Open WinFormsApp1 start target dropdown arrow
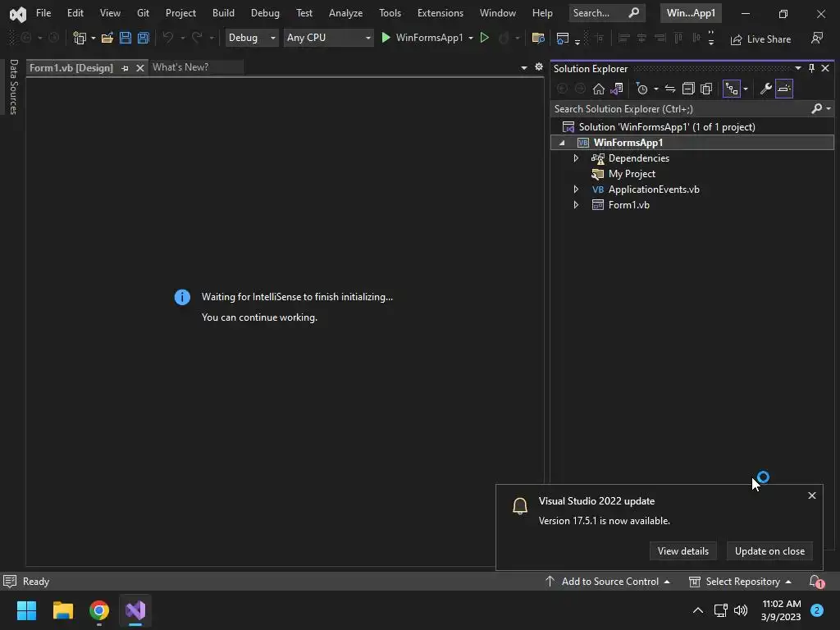Screen dimensions: 840x630 [471, 38]
